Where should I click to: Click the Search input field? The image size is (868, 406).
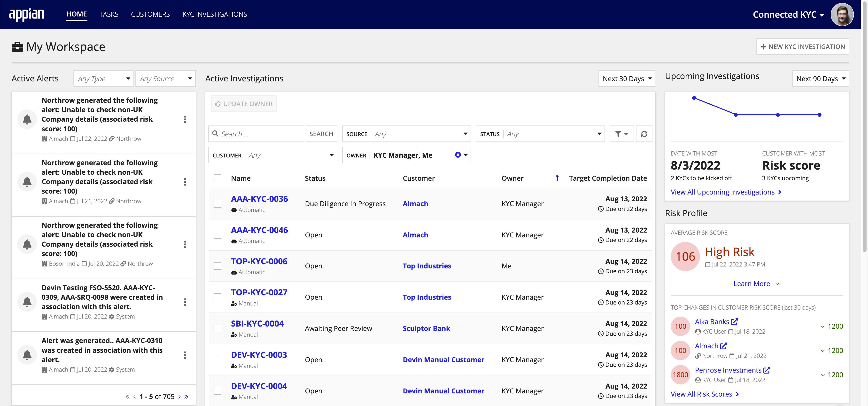coord(256,134)
